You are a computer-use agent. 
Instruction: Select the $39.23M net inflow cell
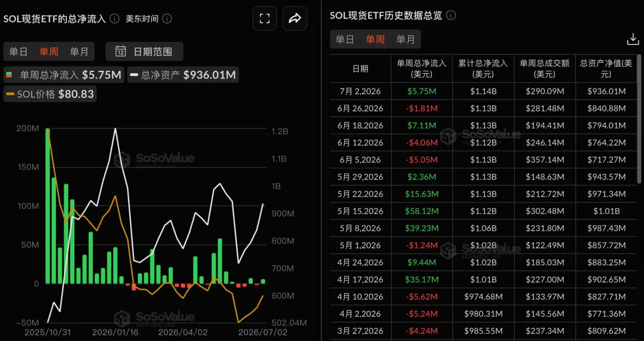click(x=422, y=228)
